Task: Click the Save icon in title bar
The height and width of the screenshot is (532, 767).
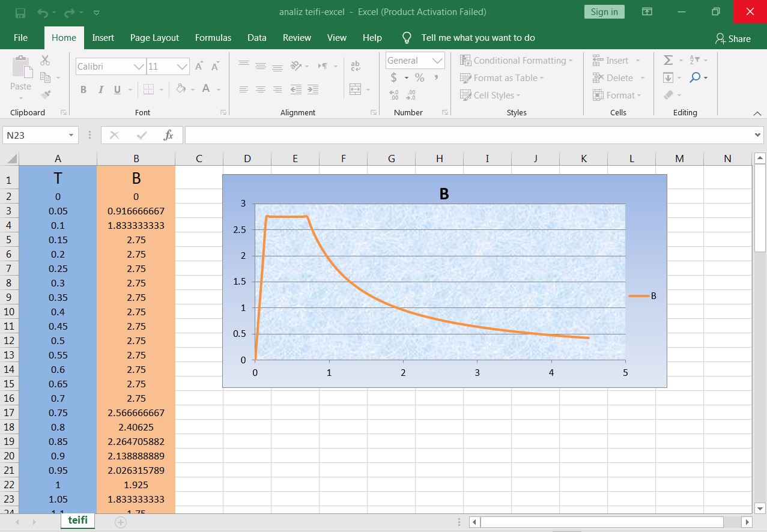Action: coord(20,13)
